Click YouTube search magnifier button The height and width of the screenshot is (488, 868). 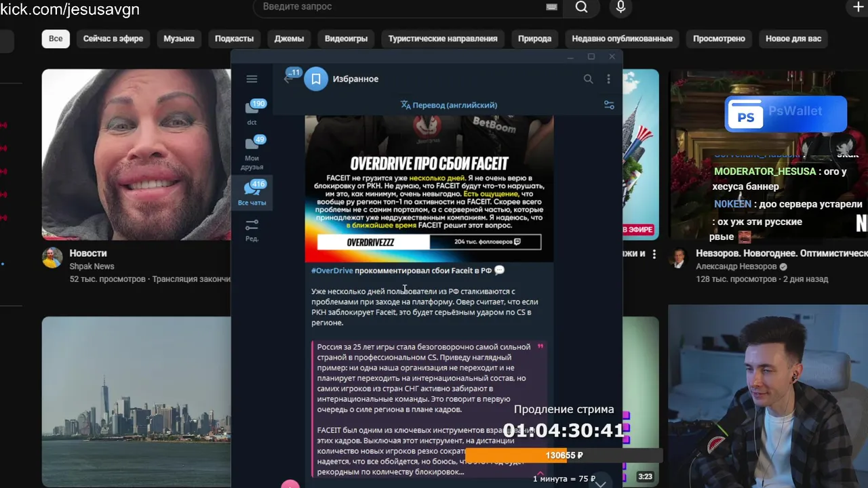click(581, 7)
